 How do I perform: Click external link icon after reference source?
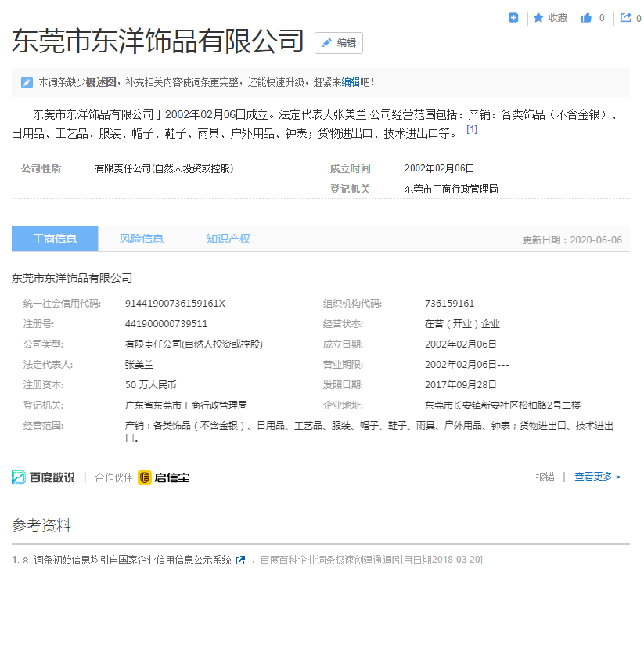(x=241, y=560)
